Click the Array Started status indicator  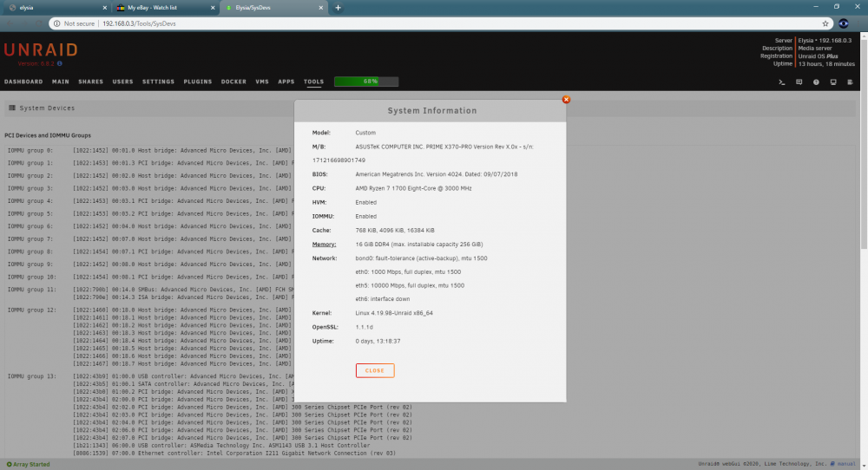point(29,465)
